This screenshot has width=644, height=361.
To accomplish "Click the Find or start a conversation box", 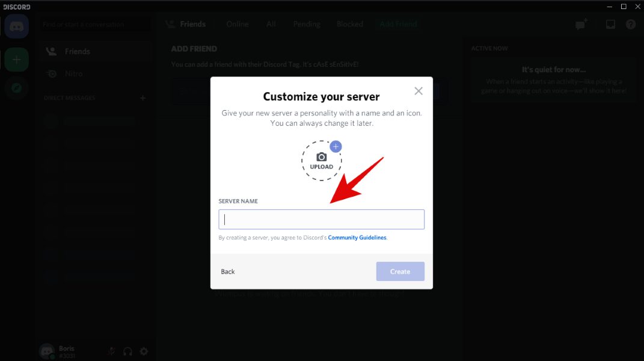I will pyautogui.click(x=95, y=24).
